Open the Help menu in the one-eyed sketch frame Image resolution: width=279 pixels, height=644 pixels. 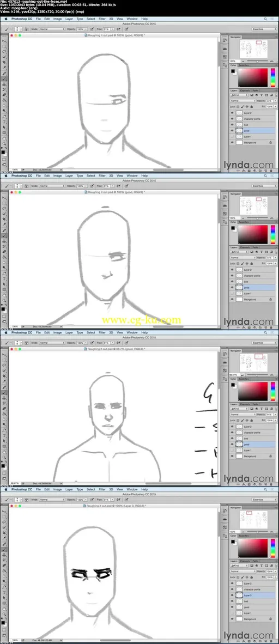(x=144, y=19)
